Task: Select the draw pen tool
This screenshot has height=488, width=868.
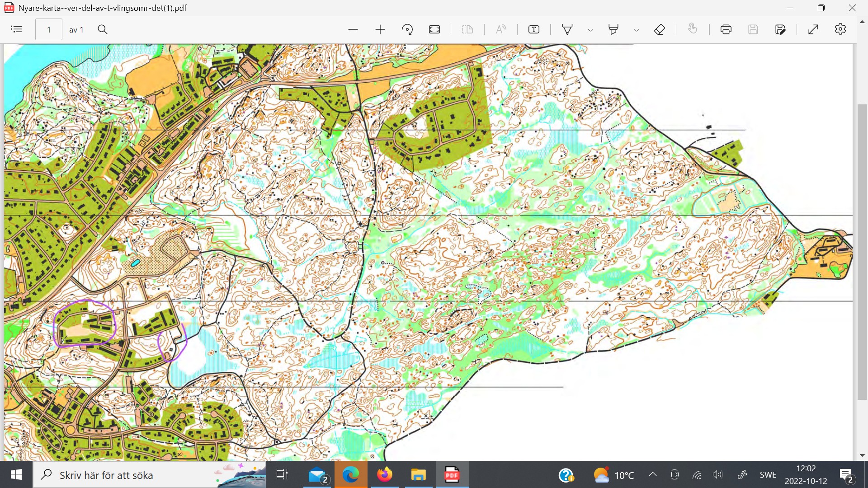Action: coord(567,29)
